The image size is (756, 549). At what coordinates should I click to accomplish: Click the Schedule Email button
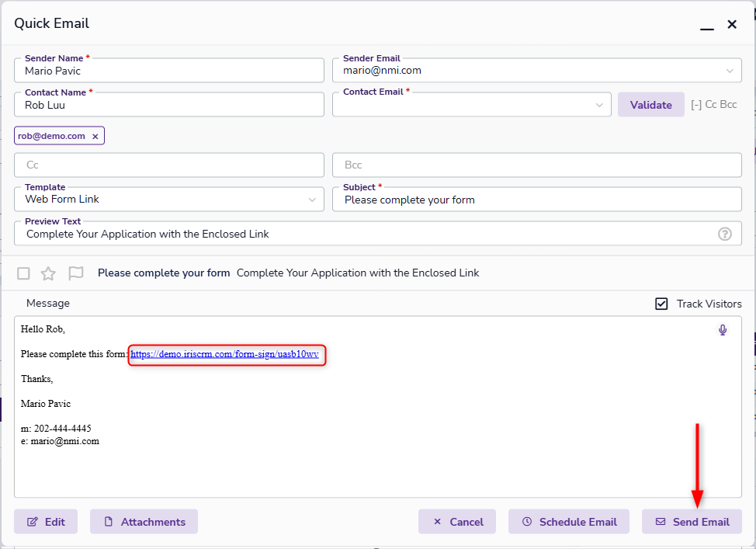pos(570,522)
